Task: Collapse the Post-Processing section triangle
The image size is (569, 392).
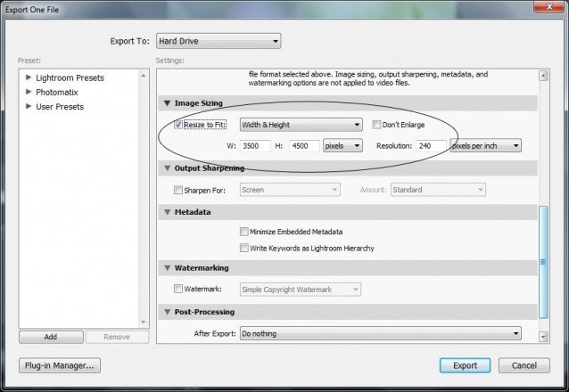Action: [x=166, y=313]
